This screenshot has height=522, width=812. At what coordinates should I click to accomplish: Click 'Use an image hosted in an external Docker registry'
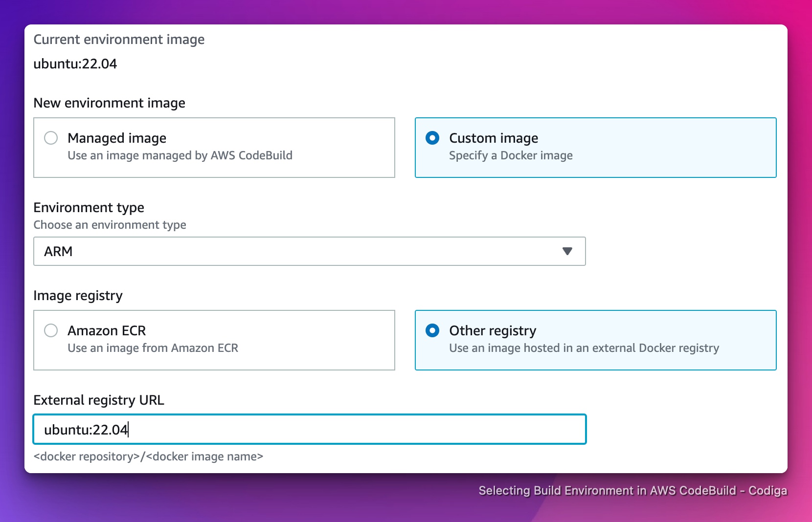click(584, 348)
